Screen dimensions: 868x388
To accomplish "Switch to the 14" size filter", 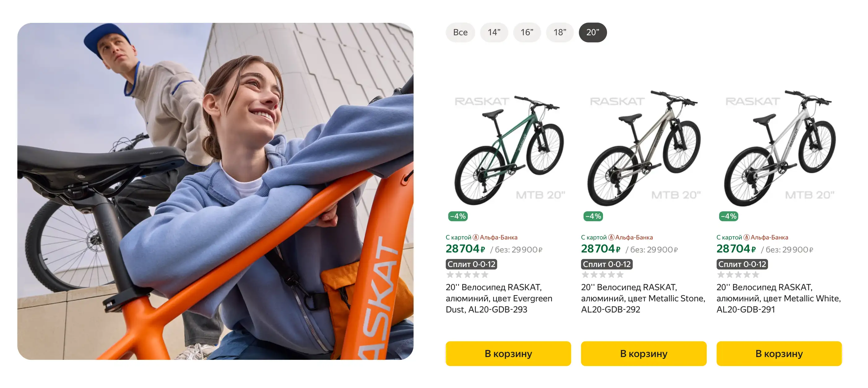I will (x=494, y=32).
